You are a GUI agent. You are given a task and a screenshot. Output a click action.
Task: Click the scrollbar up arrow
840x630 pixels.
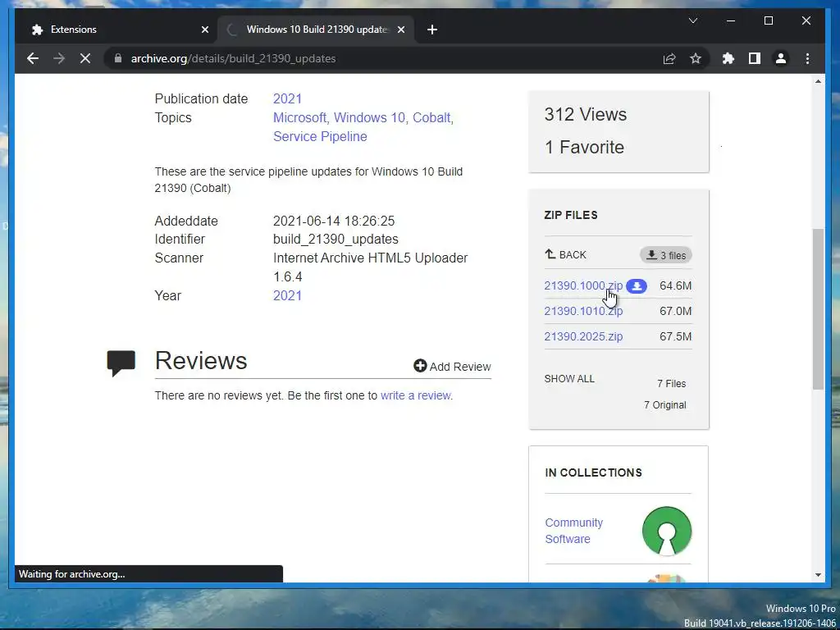818,81
